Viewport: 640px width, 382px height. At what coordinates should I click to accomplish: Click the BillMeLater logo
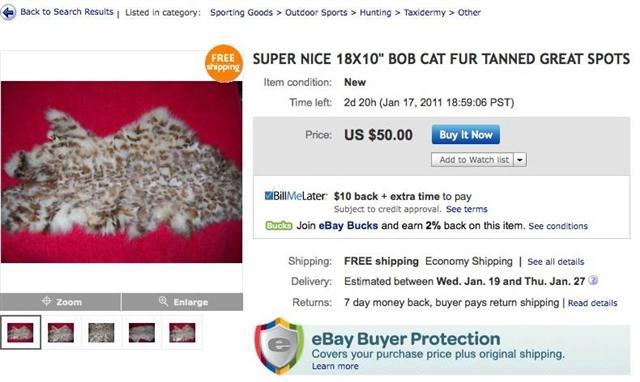(x=296, y=196)
